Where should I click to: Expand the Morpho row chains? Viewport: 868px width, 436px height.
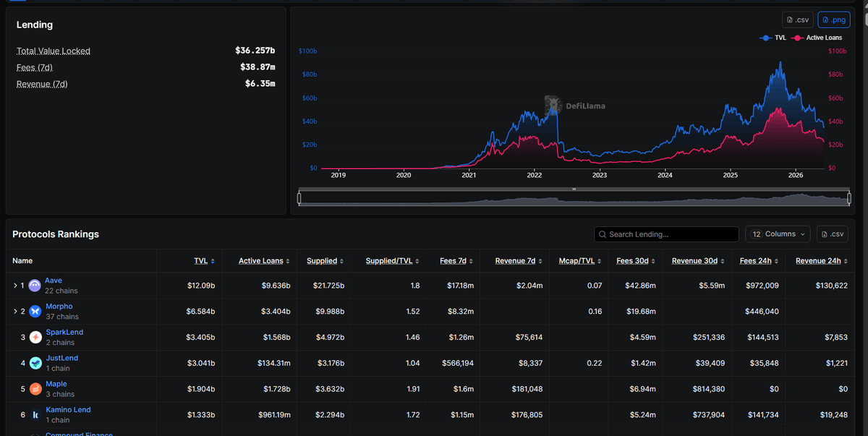[15, 312]
